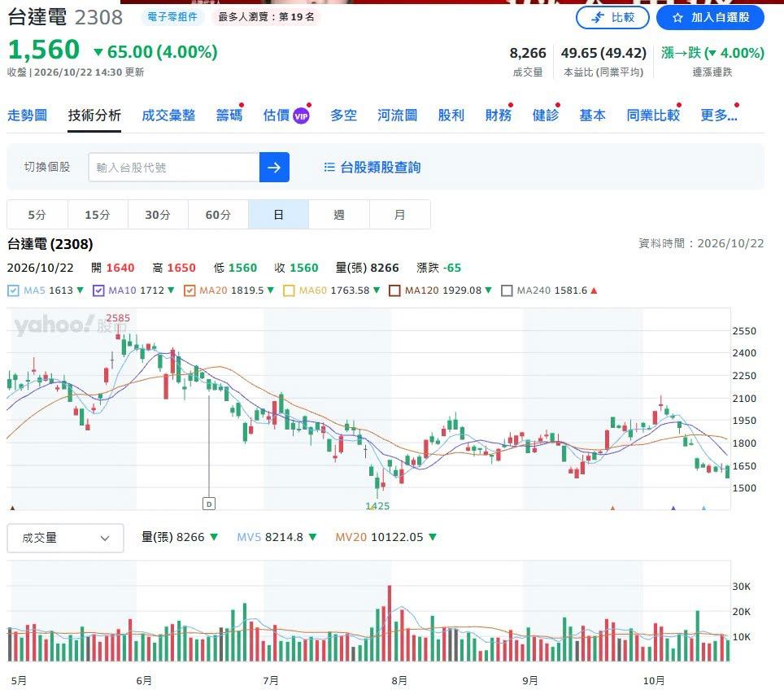Focus the 輸入台股代號 input field
Viewport: 784px width, 694px height.
coord(174,167)
